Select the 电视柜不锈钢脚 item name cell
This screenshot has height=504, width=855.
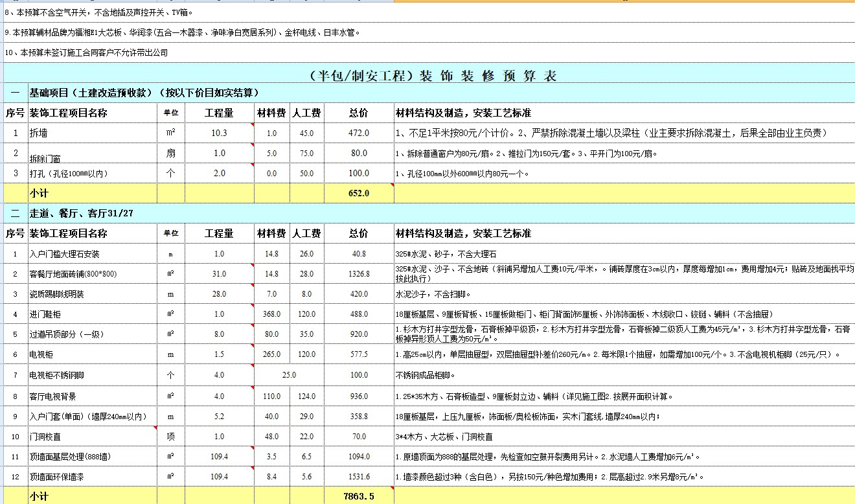(x=93, y=374)
